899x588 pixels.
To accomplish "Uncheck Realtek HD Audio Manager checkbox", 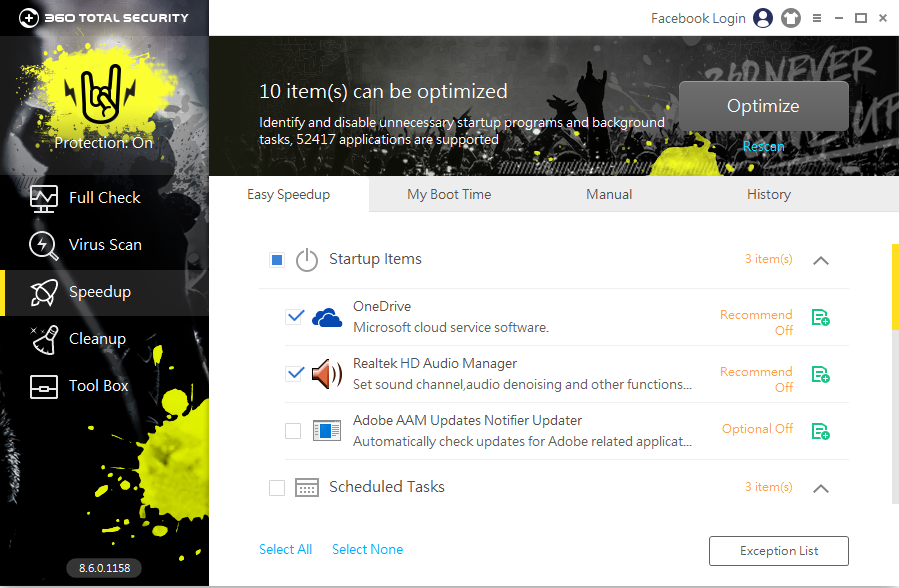I will click(294, 374).
